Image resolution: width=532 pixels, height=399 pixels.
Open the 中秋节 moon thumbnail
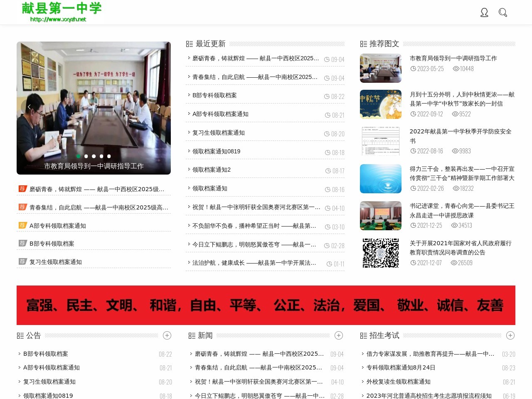click(381, 104)
